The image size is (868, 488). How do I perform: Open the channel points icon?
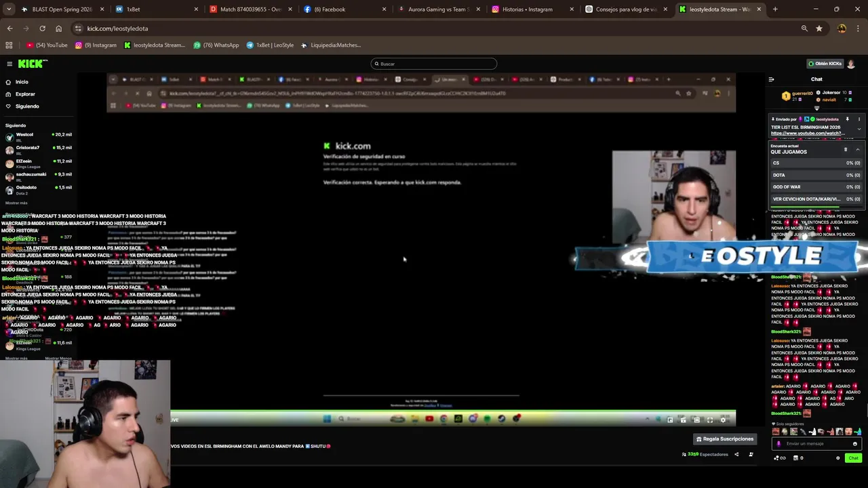coord(779,458)
